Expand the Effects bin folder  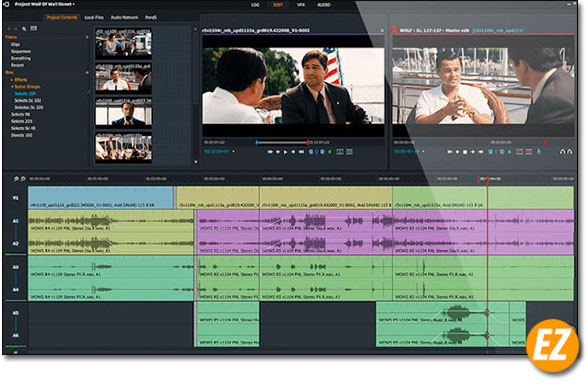point(12,80)
